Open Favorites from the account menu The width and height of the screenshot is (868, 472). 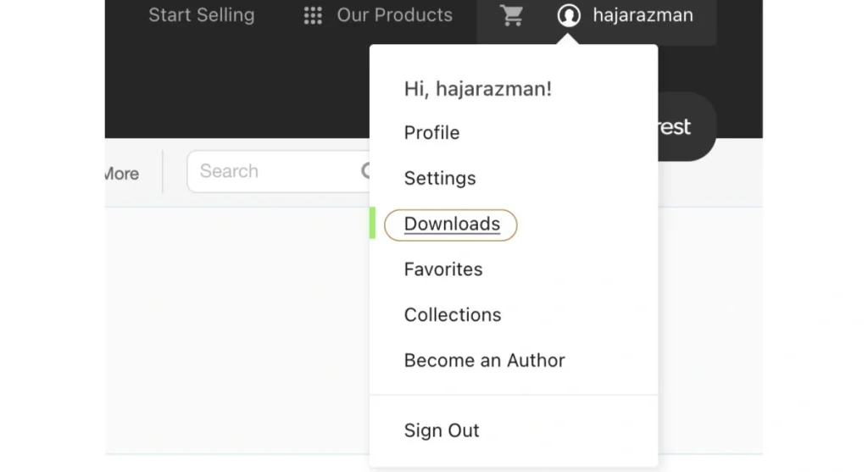tap(443, 269)
